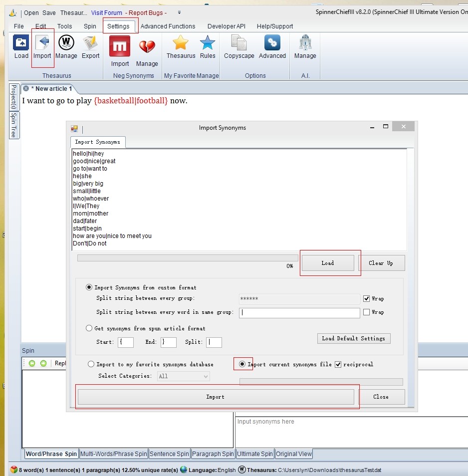Image resolution: width=468 pixels, height=476 pixels.
Task: Click the Thesaurus Import arrow icon
Action: click(x=42, y=43)
